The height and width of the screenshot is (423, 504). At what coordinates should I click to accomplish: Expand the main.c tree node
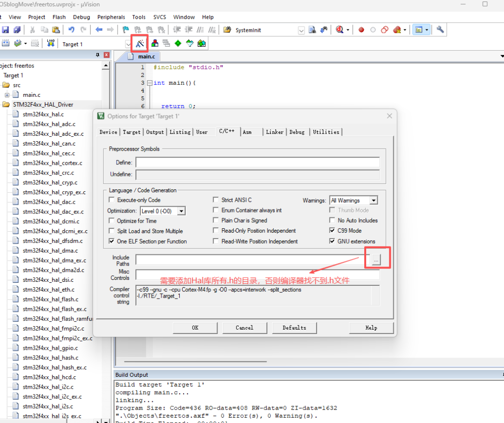click(7, 95)
